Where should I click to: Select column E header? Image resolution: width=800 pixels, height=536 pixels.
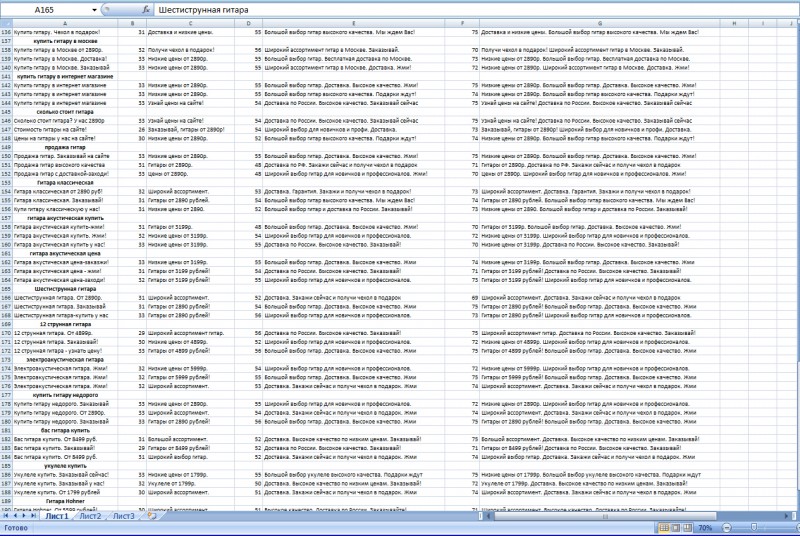(x=354, y=23)
